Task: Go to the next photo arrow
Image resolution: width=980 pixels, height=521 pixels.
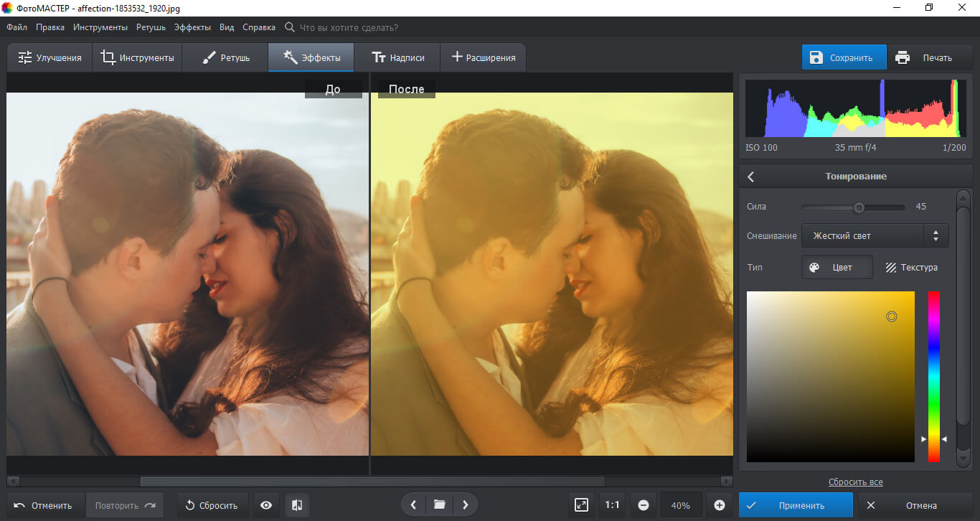Action: click(465, 505)
